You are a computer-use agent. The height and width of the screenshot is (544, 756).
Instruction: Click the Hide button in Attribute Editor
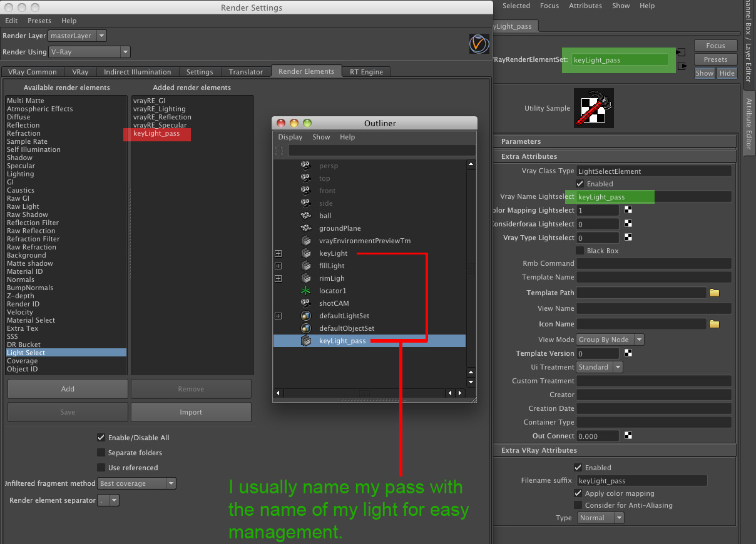727,73
